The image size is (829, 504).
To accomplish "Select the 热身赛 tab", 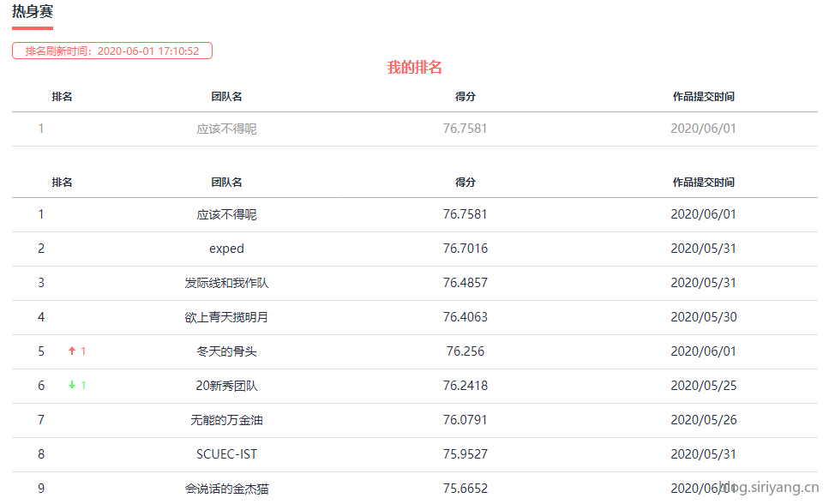I will (33, 12).
